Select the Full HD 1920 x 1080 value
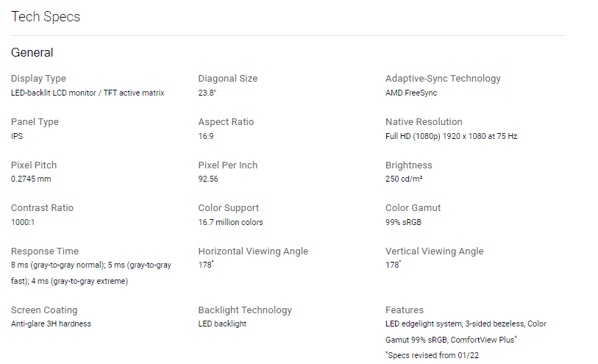The image size is (598, 364). [x=451, y=136]
